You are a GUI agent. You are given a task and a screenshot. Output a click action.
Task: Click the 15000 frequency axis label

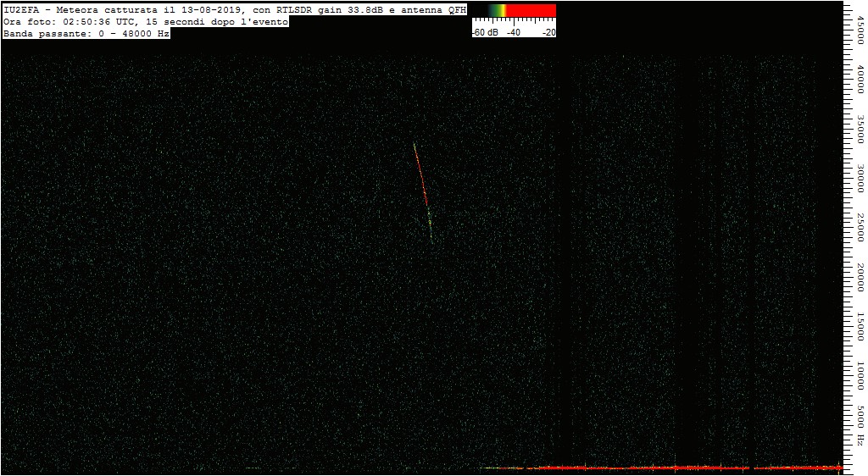point(860,326)
